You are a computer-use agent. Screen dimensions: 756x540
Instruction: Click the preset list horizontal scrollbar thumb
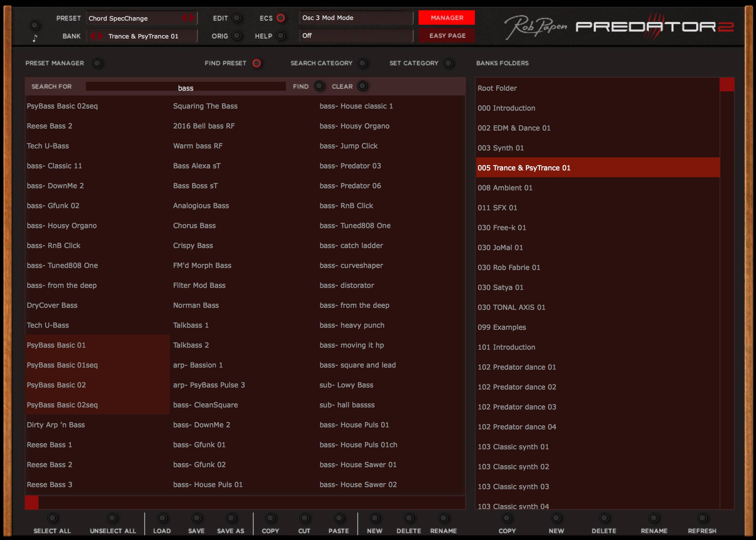[x=32, y=503]
